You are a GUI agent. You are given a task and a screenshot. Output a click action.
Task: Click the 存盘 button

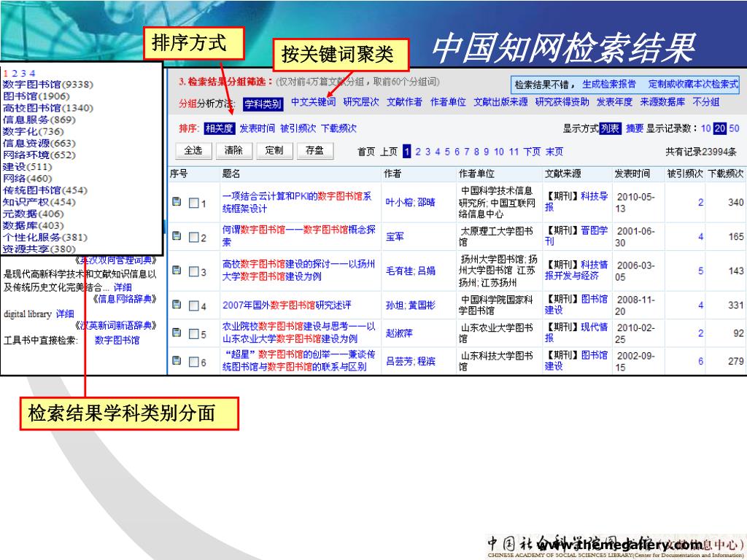click(314, 150)
